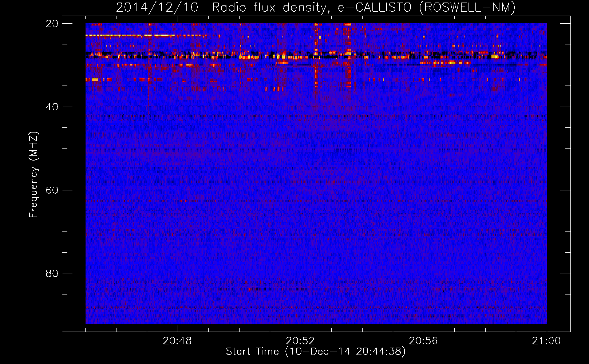Click the time tick label '20:48'
589x364 pixels.
click(x=177, y=341)
